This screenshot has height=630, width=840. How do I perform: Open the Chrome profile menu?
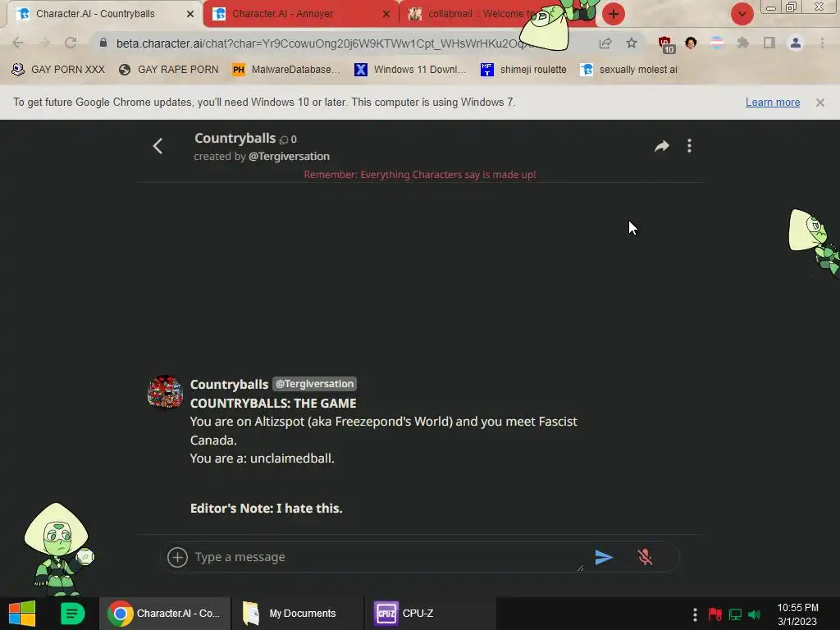[796, 43]
